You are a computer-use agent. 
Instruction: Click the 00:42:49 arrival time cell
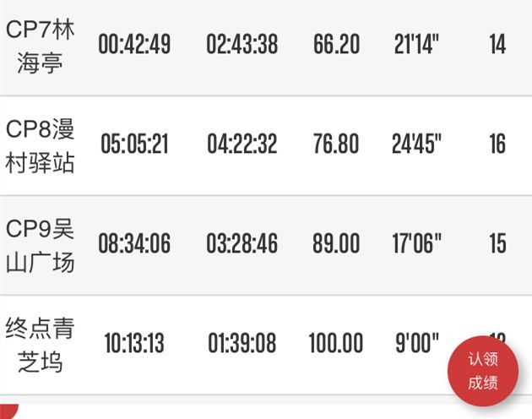click(134, 45)
